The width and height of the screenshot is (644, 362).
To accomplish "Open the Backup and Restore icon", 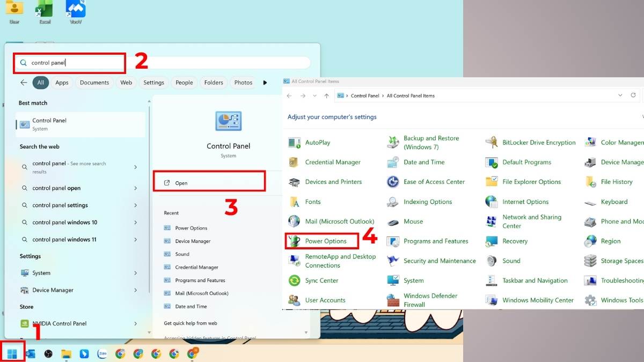I will click(393, 143).
